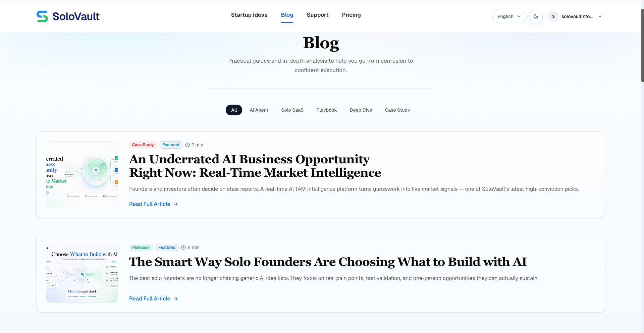Click the red Case Study tag badge
644x333 pixels.
click(143, 145)
